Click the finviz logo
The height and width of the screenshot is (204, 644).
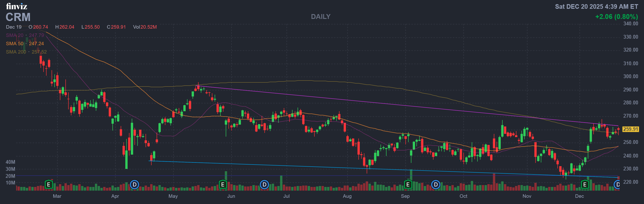(17, 6)
